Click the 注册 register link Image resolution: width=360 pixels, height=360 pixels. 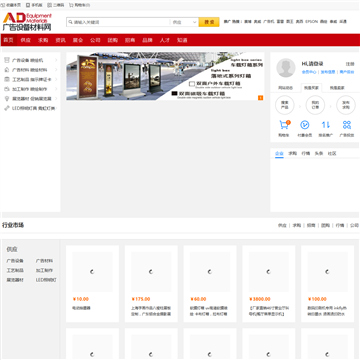tap(350, 64)
